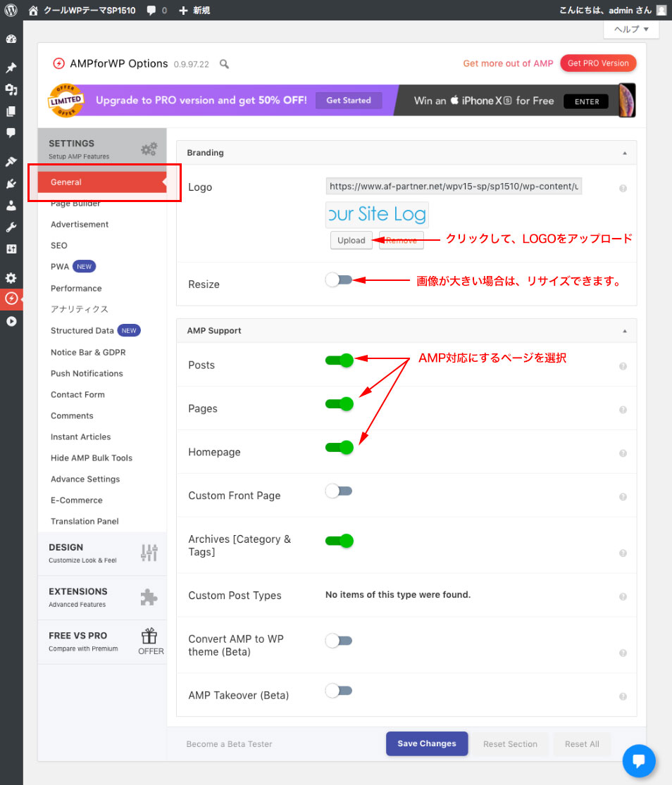This screenshot has width=672, height=785.
Task: Click the AMPforWP lightning logo
Action: click(58, 63)
